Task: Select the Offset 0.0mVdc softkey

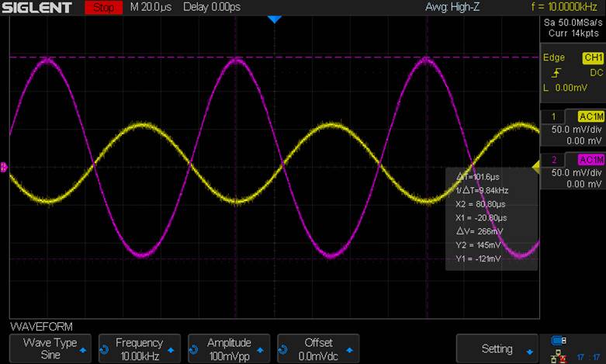Action: point(318,348)
